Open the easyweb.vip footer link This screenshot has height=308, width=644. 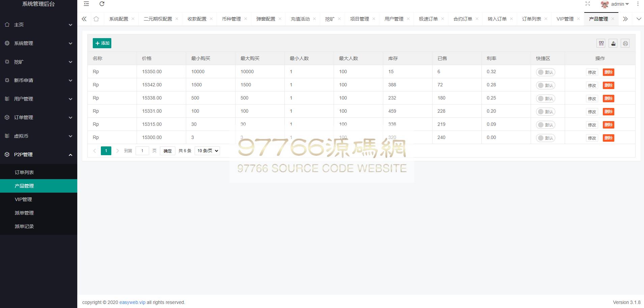click(x=132, y=302)
